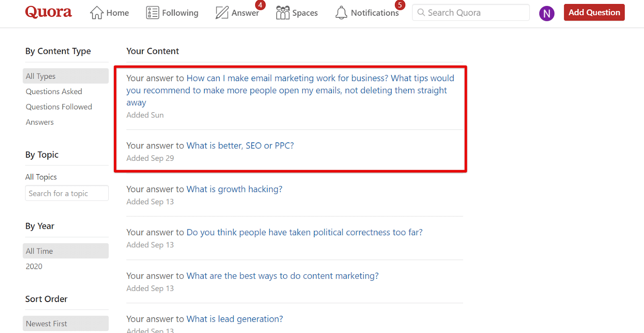Focus the Search Quora field
Screen dimensions: 644x333
click(x=471, y=12)
